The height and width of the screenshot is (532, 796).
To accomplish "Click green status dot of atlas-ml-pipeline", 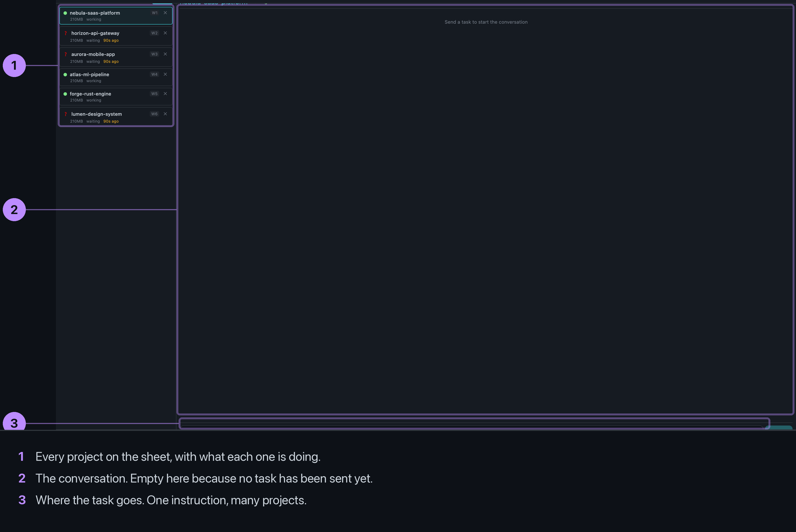I will coord(65,75).
